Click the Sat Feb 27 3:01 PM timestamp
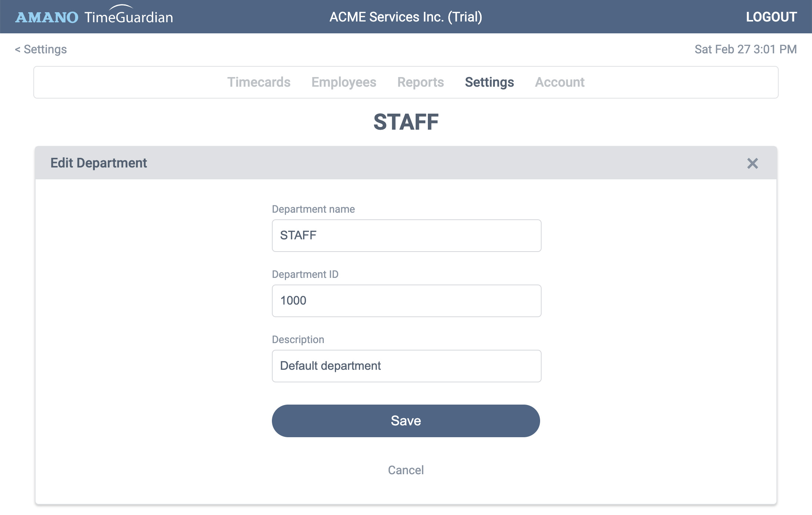 [746, 49]
